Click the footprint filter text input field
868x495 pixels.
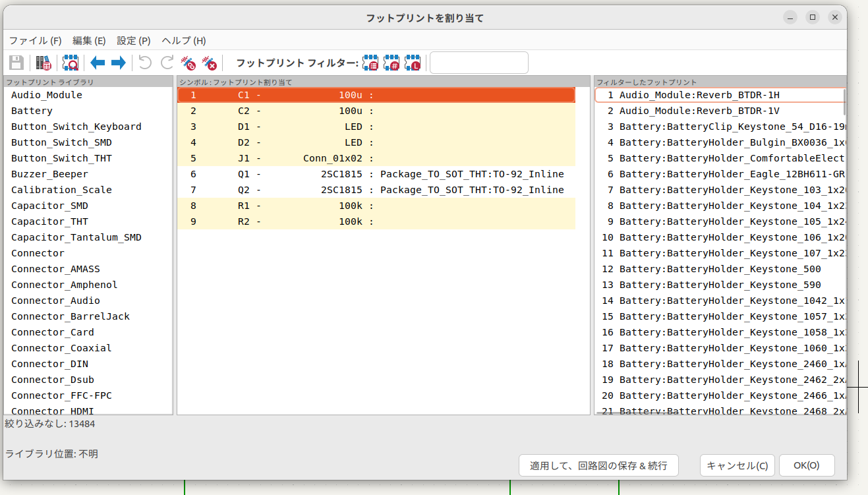pos(478,63)
